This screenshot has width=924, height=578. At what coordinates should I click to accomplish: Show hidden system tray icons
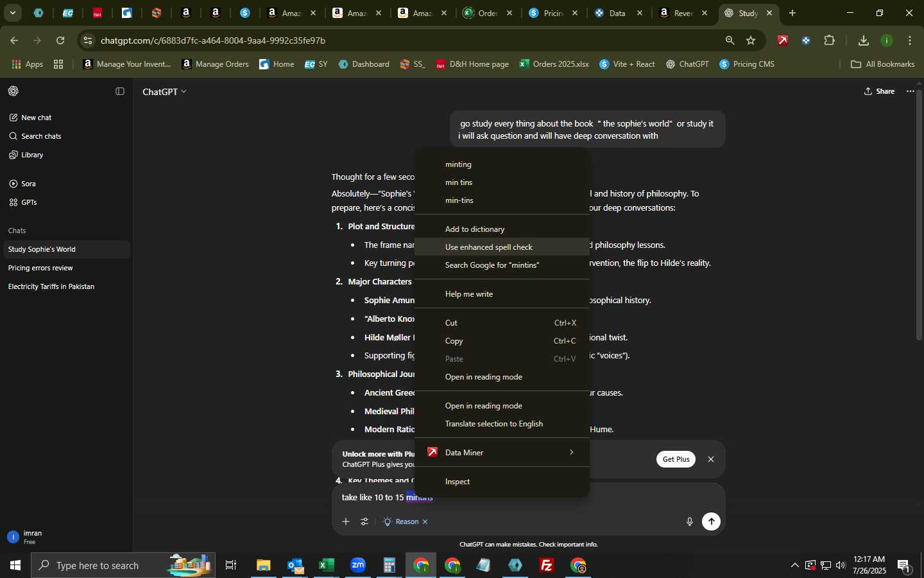coord(794,565)
